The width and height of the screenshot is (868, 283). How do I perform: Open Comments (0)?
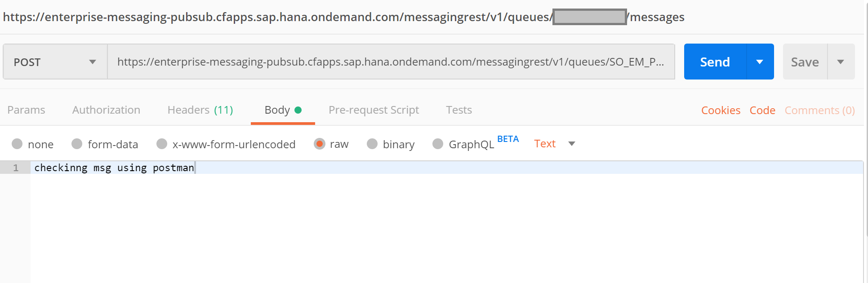point(819,111)
